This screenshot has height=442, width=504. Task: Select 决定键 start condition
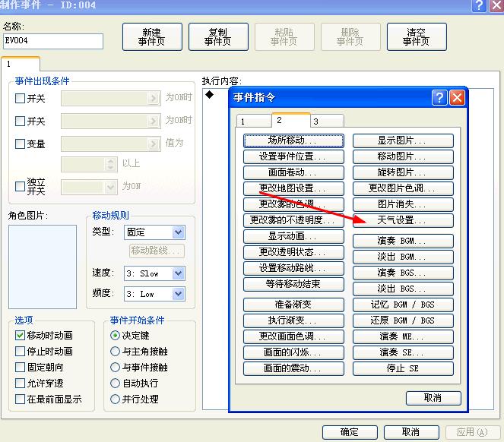tap(115, 336)
